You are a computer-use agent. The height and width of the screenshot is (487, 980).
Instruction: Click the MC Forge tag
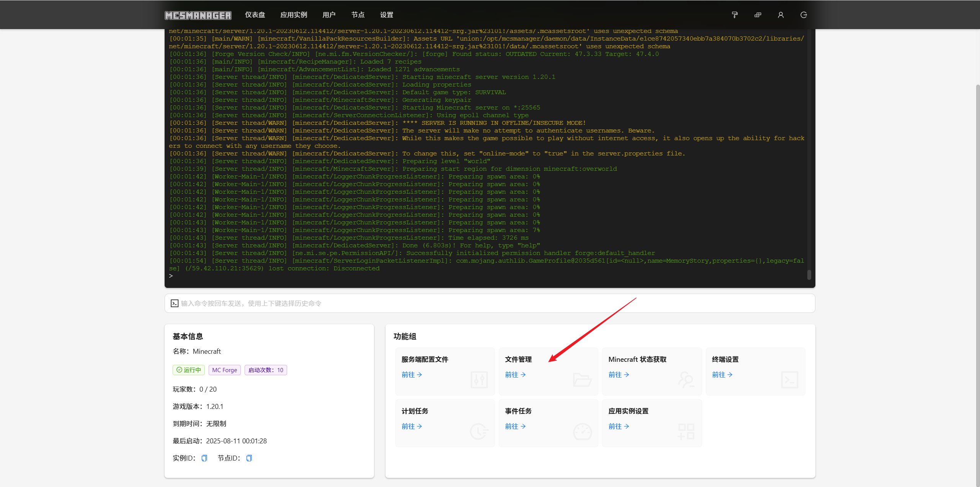(225, 370)
